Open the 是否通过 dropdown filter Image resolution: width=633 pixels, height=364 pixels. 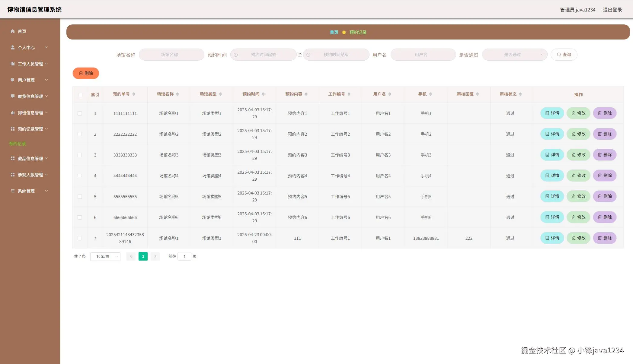click(514, 55)
